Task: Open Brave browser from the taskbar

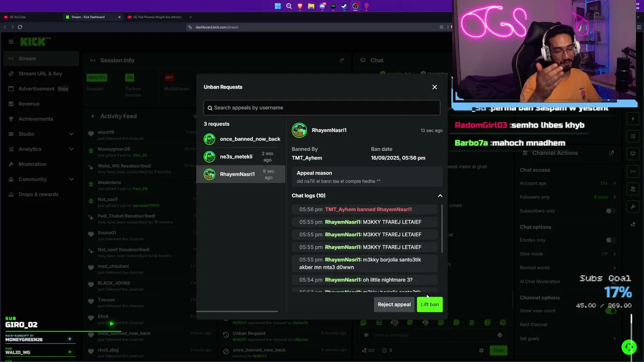Action: pyautogui.click(x=300, y=6)
